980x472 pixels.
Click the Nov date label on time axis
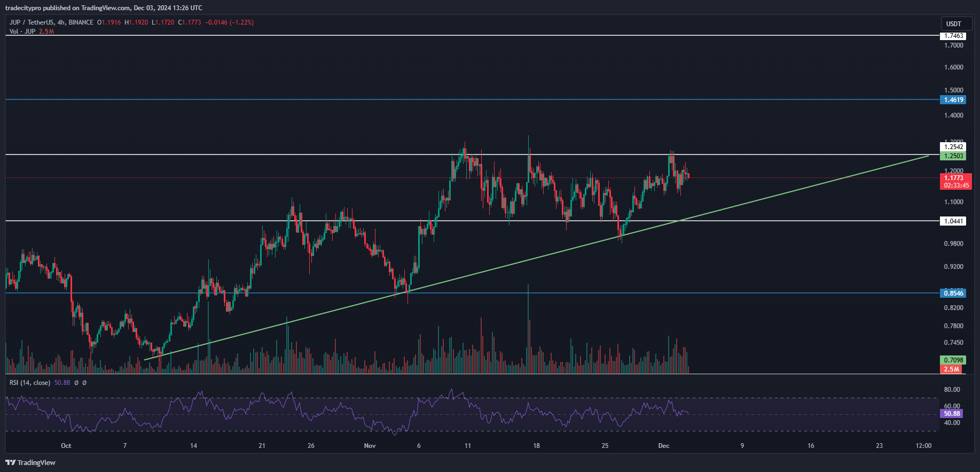(x=370, y=446)
